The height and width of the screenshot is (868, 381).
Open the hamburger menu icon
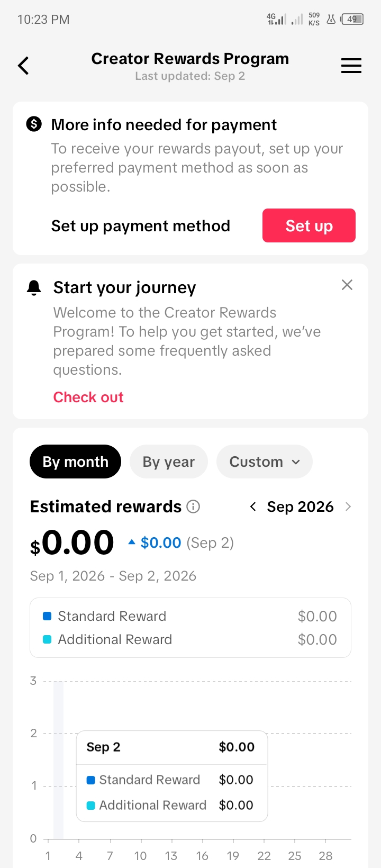(x=351, y=66)
